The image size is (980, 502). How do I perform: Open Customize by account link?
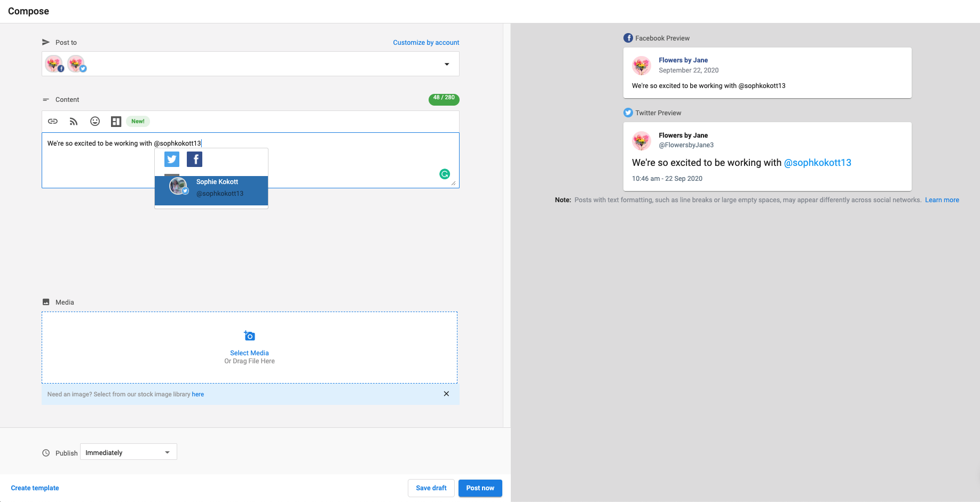[426, 43]
